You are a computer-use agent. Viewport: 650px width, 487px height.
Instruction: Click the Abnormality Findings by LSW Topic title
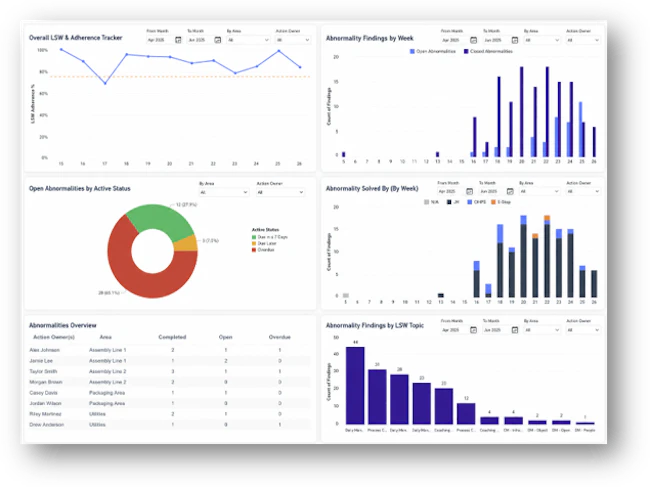click(x=375, y=325)
